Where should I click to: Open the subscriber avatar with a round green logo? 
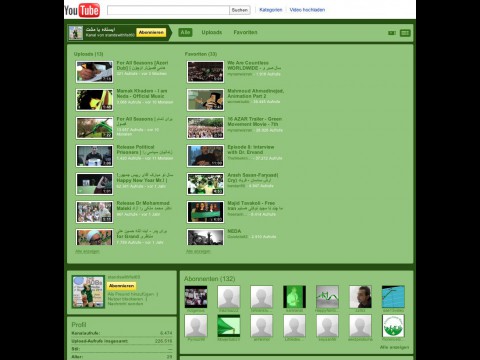pos(393,326)
